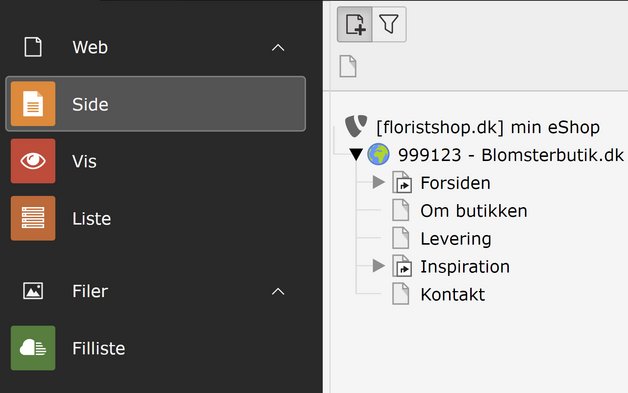The width and height of the screenshot is (628, 393).
Task: Click the blank page icon below the toolbar
Action: tap(348, 66)
